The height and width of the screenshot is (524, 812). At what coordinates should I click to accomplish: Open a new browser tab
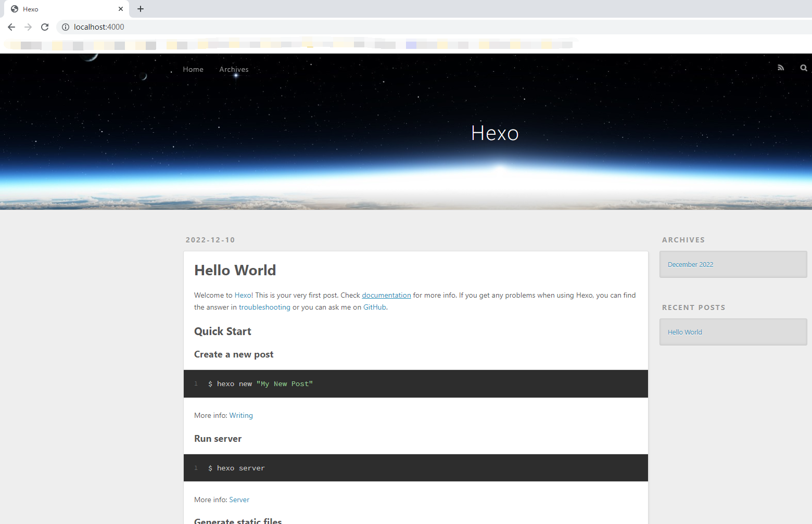coord(141,9)
